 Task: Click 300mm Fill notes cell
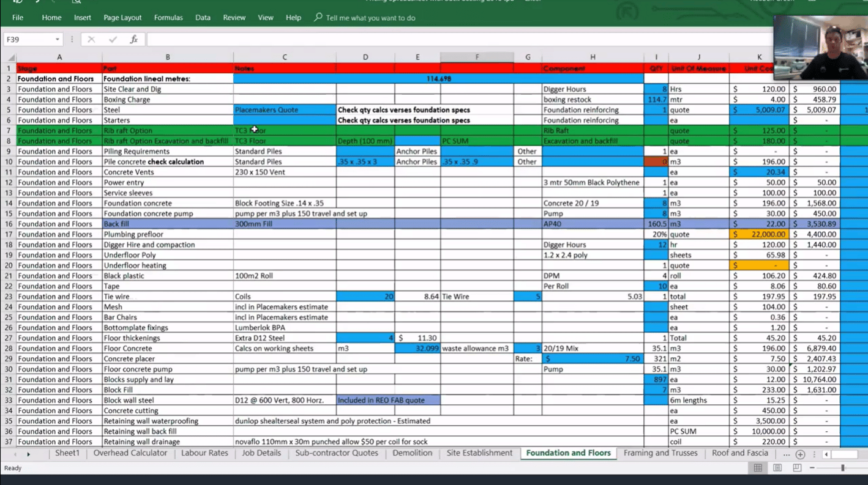(x=285, y=224)
